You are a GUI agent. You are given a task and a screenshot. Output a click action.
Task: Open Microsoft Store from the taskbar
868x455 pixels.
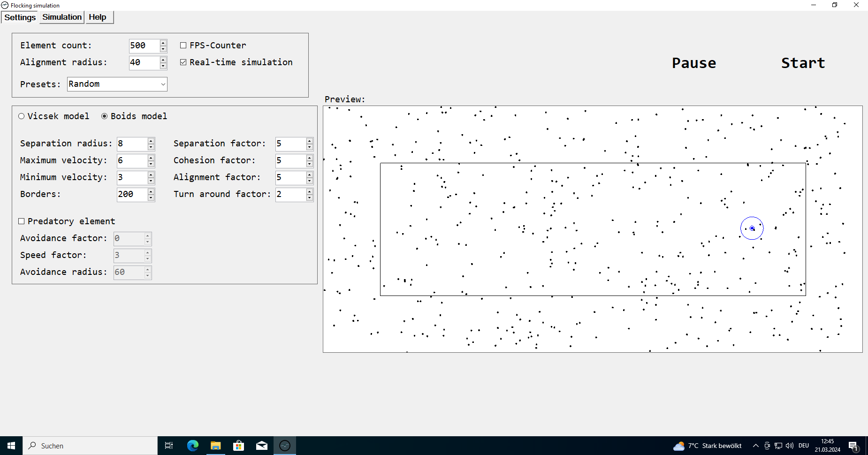point(238,446)
